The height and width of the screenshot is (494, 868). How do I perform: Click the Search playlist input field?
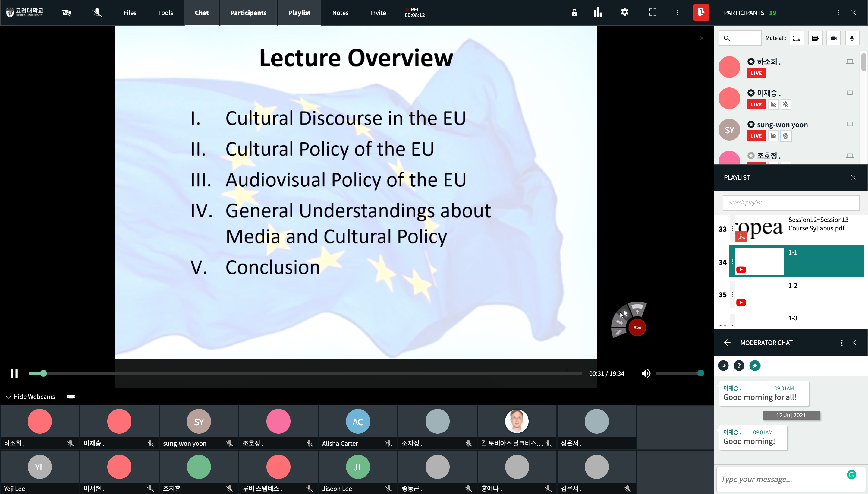(x=791, y=203)
